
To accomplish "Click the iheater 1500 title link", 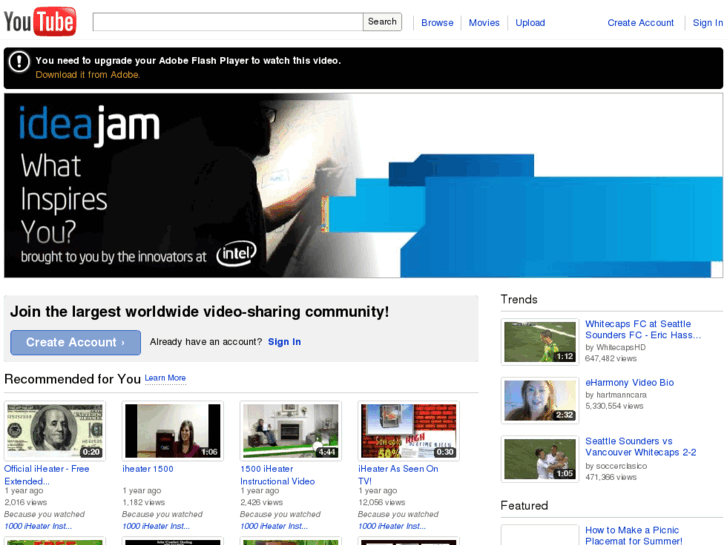I will (x=148, y=469).
